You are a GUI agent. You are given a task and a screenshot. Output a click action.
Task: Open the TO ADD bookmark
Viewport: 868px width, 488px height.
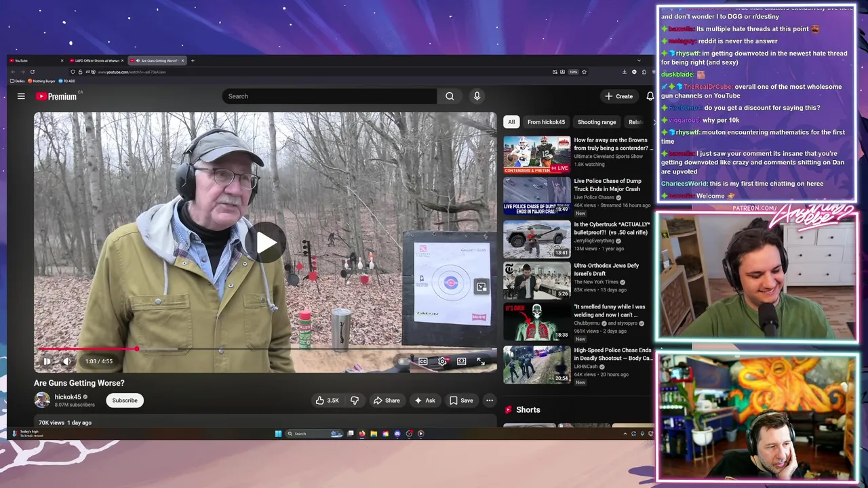click(x=66, y=81)
